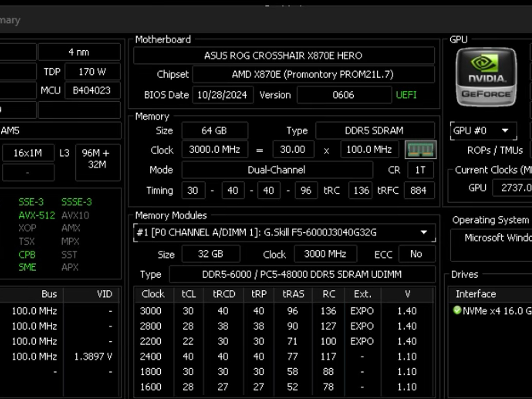This screenshot has height=399, width=532.
Task: Select the 2200 clock row in timings table
Action: 284,341
